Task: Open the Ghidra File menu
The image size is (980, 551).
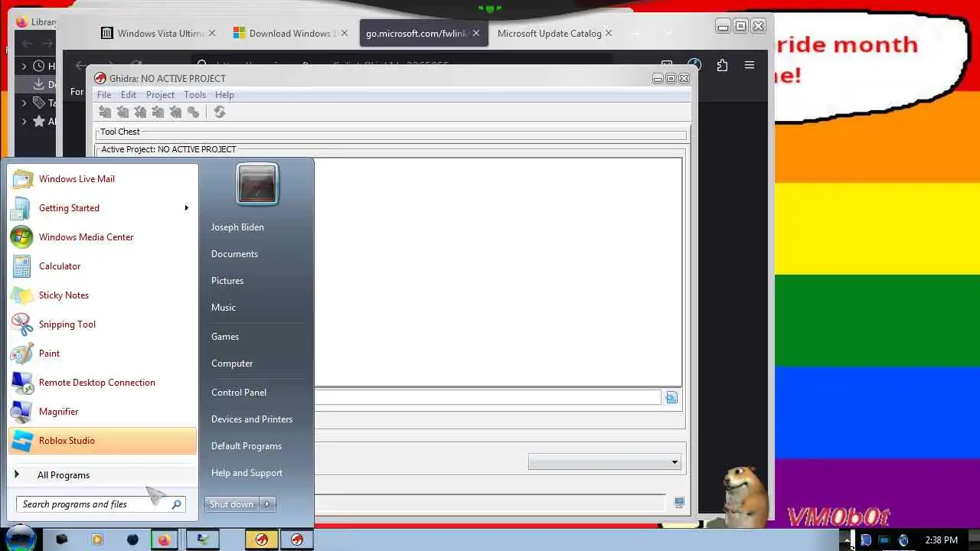Action: [x=104, y=95]
